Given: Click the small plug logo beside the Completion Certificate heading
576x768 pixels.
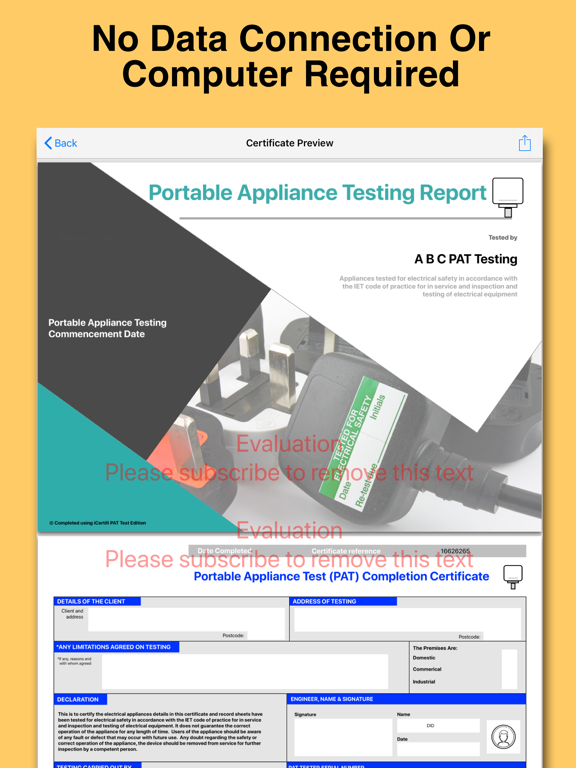Looking at the screenshot, I should coord(513,576).
